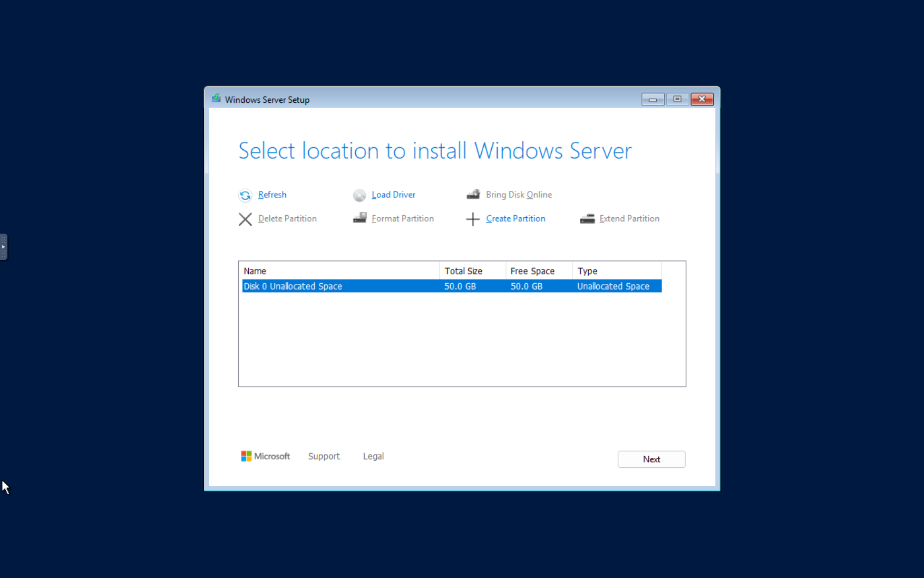Click the Windows Server Setup title bar icon
924x578 pixels.
[x=216, y=98]
